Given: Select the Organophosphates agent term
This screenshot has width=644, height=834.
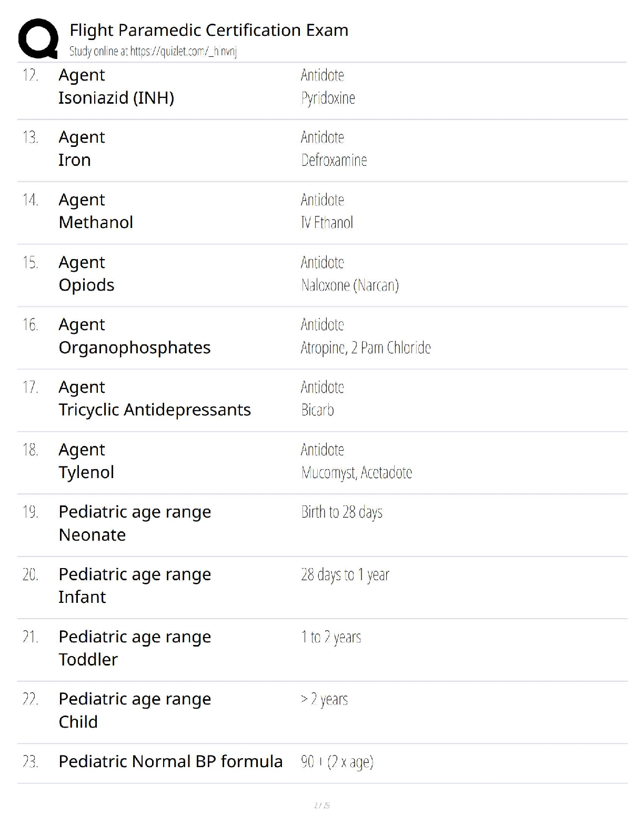Looking at the screenshot, I should click(x=135, y=348).
